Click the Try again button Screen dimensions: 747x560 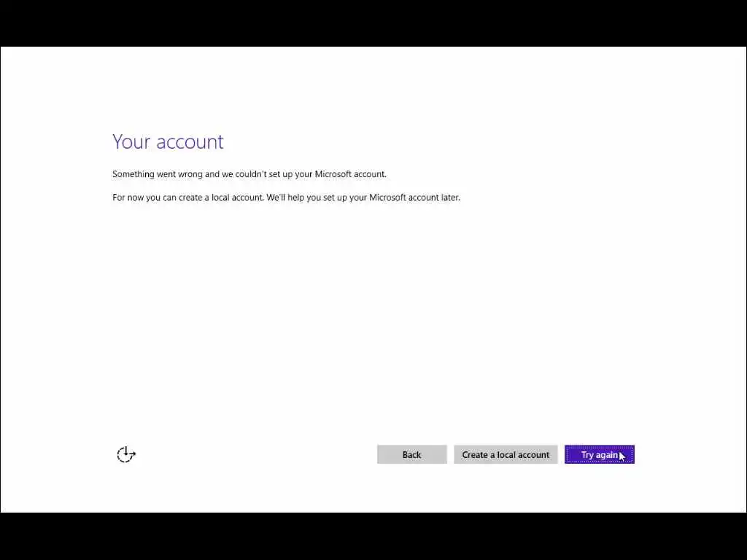pos(600,454)
